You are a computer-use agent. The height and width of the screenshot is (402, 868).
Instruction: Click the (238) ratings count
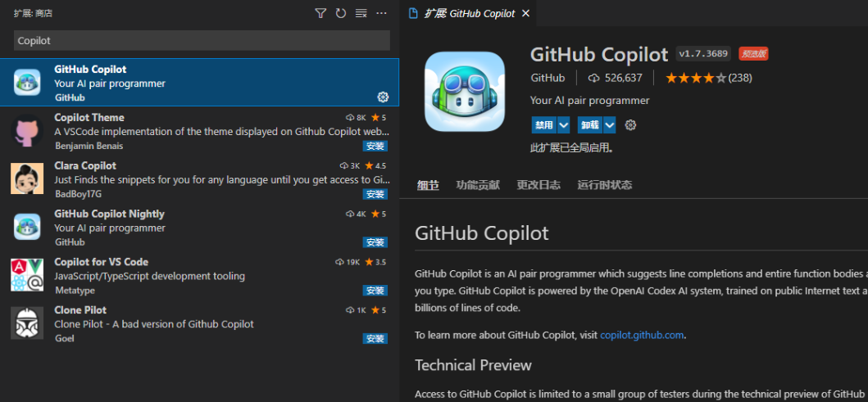[740, 78]
